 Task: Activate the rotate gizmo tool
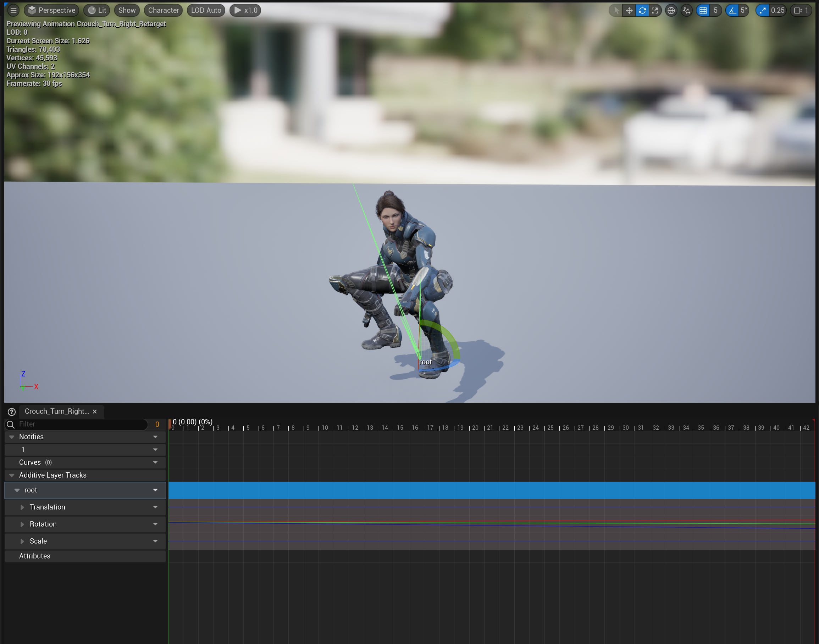tap(642, 11)
